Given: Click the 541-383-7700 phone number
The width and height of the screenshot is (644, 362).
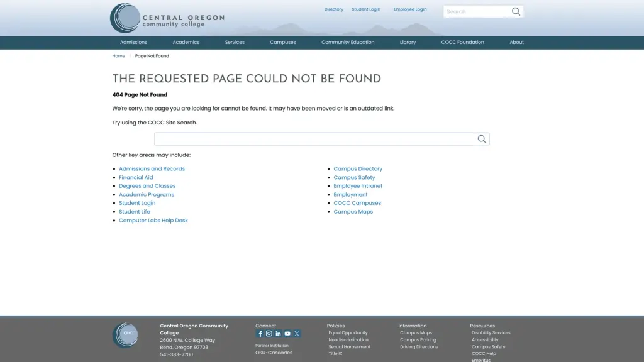Looking at the screenshot, I should 177,354.
